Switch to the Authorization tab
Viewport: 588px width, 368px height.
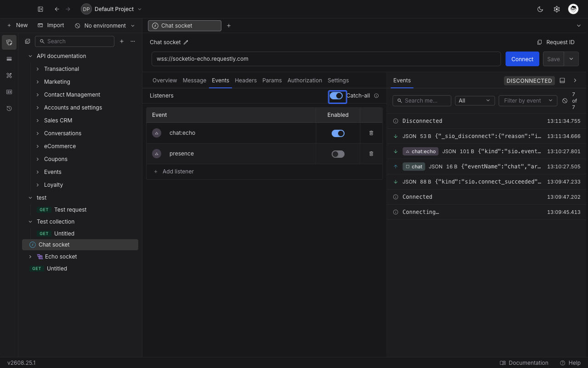(305, 80)
